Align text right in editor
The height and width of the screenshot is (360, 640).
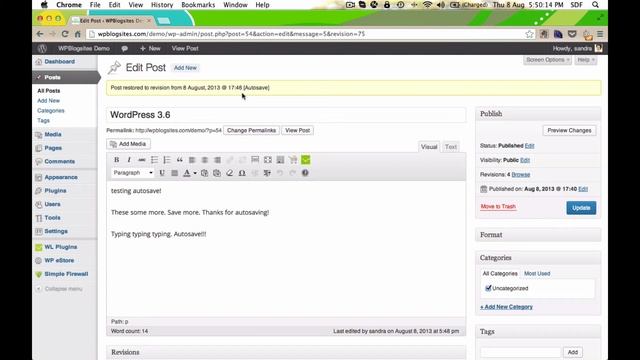pos(217,160)
